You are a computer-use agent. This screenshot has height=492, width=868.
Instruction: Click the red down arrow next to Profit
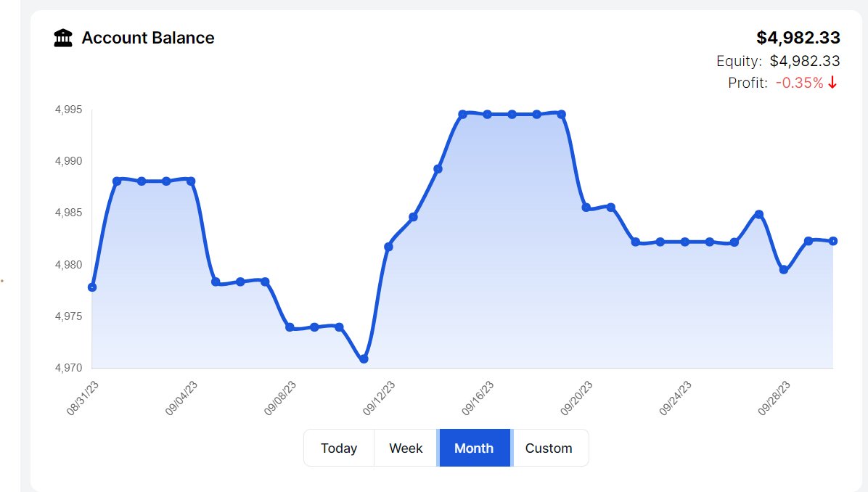click(x=832, y=83)
